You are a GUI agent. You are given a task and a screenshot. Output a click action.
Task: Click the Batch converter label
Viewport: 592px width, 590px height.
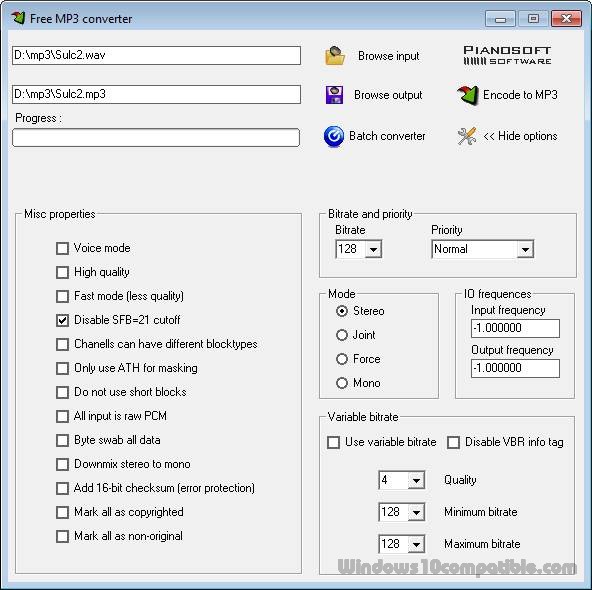click(x=387, y=136)
